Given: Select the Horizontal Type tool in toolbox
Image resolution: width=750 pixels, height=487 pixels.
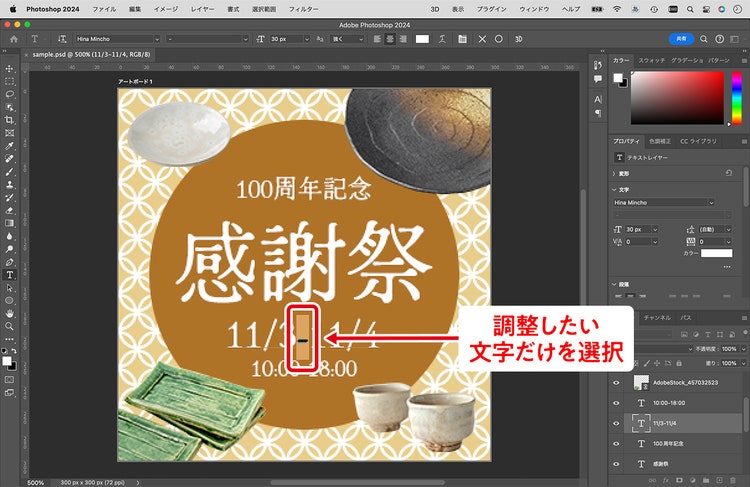Looking at the screenshot, I should coord(10,275).
